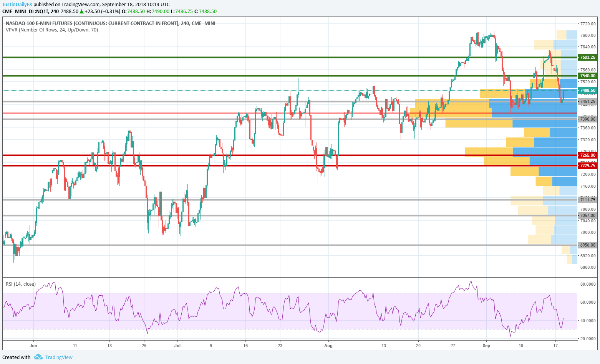Click the gray 7451.25 price level label
The image size is (600, 364).
[x=588, y=101]
